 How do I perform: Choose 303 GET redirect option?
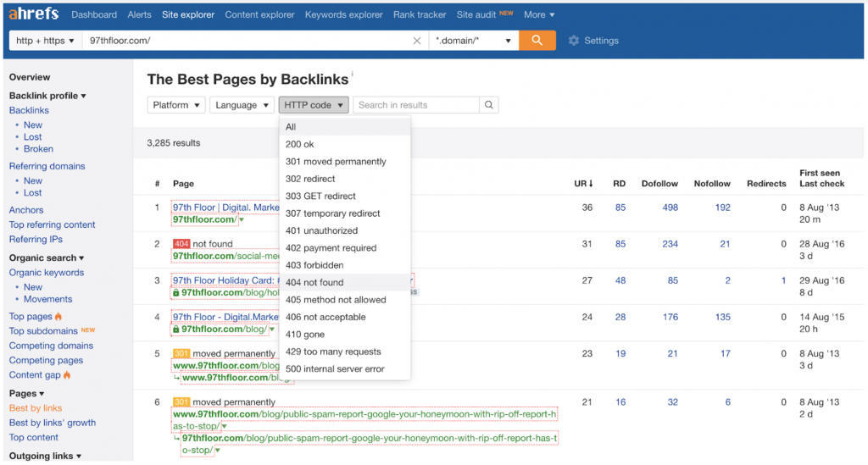[x=345, y=196]
